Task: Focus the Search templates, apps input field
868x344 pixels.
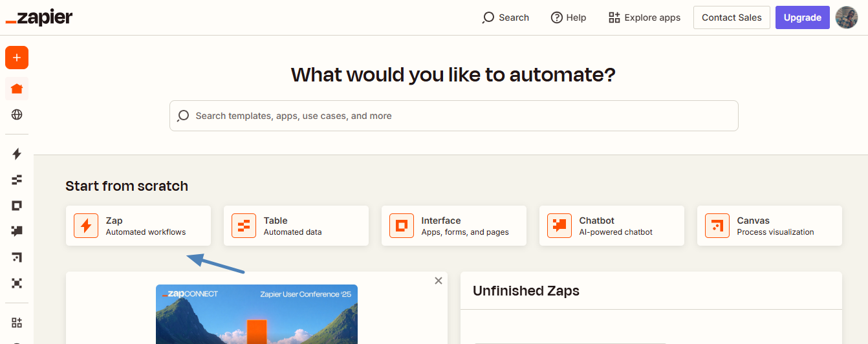Action: pyautogui.click(x=453, y=116)
